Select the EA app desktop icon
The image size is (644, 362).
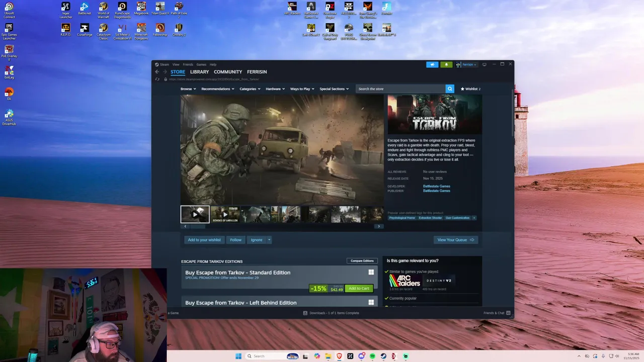click(x=9, y=94)
